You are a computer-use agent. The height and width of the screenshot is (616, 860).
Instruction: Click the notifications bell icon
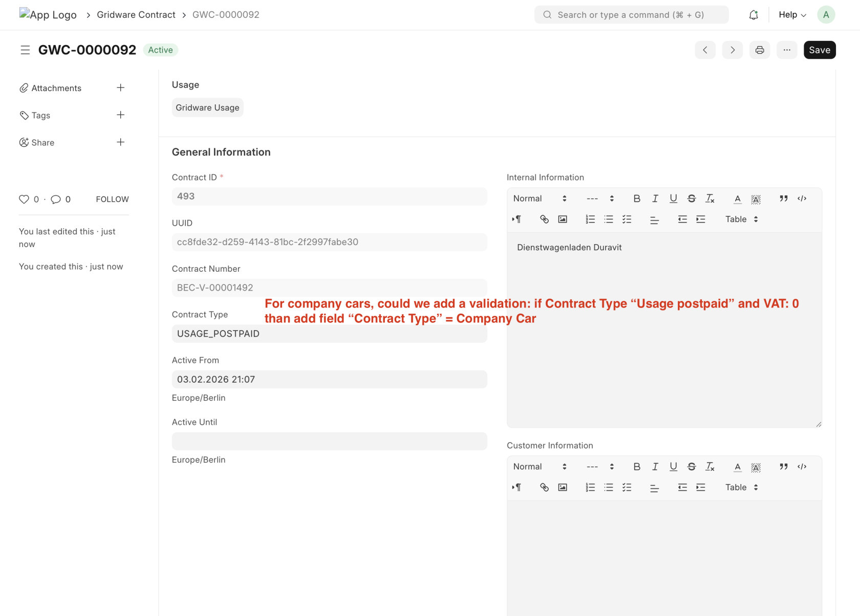(753, 15)
